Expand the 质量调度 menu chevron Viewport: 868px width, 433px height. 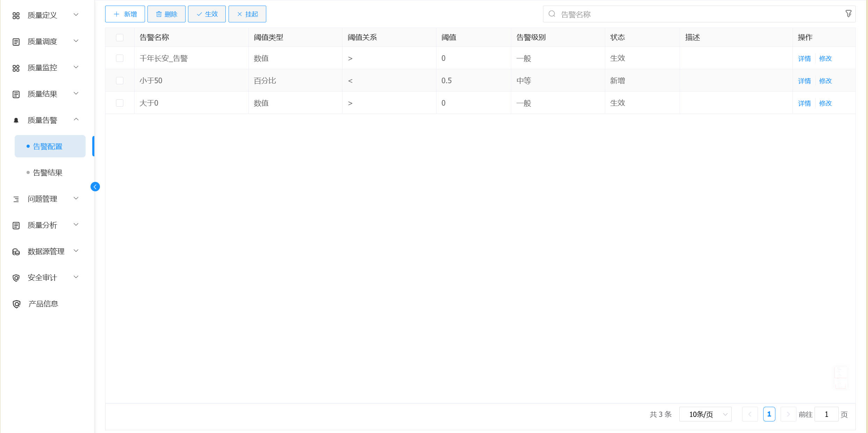76,41
